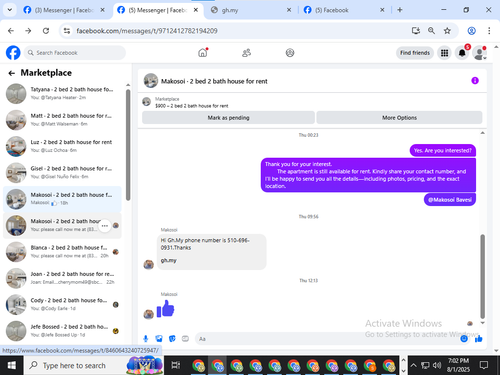Open the site information icon in address bar
This screenshot has width=500, height=375.
[x=67, y=31]
